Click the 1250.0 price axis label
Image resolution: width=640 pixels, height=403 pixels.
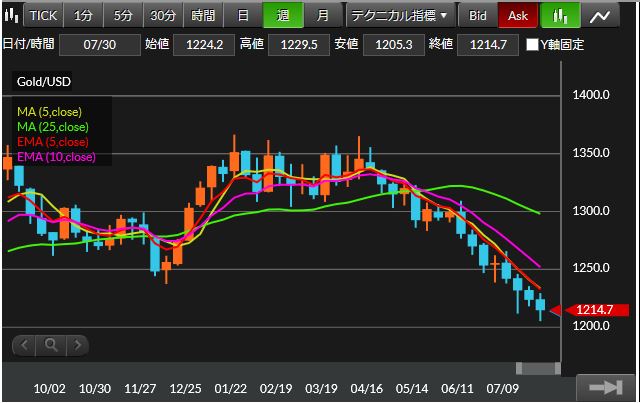(591, 268)
